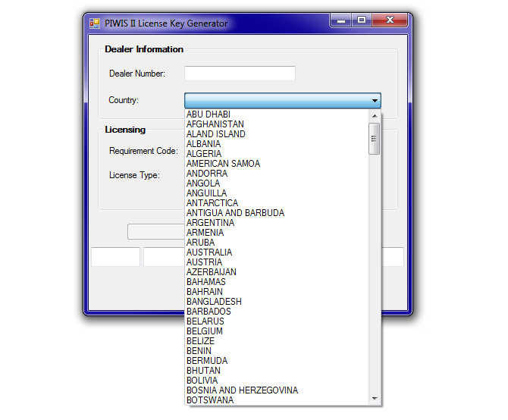Select AUSTRALIA in the dropdown
This screenshot has height=420, width=508.
209,252
